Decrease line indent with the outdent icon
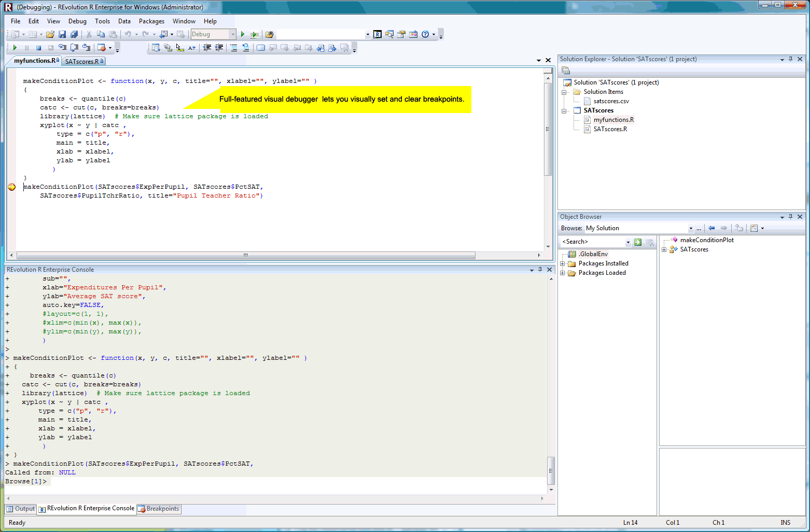Image resolution: width=810 pixels, height=532 pixels. [207, 48]
